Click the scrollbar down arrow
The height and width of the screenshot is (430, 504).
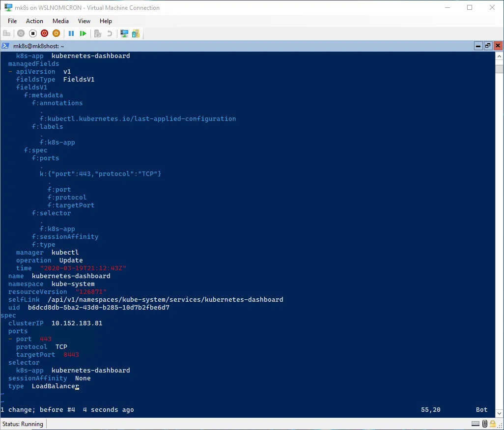pos(499,413)
